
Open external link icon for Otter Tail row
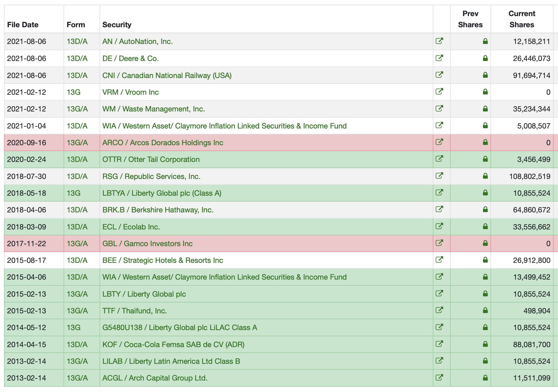[x=439, y=159]
